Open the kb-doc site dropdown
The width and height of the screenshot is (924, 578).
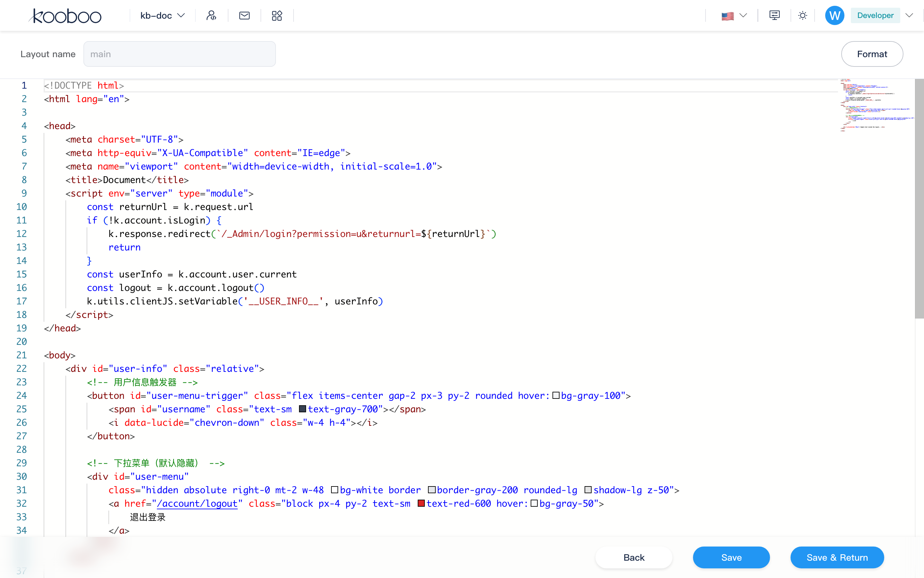click(163, 16)
